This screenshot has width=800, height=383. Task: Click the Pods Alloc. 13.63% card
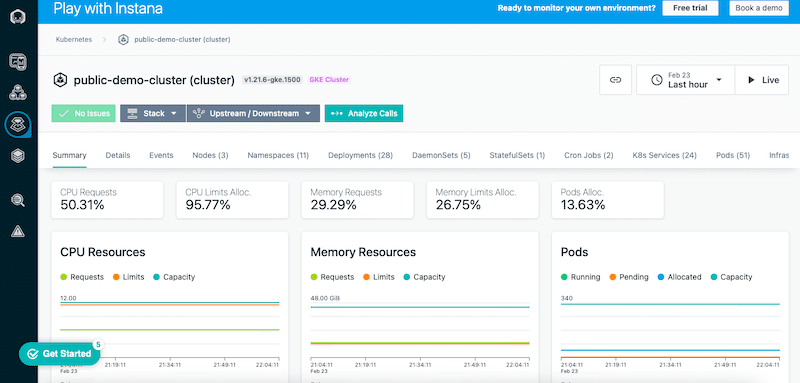608,199
